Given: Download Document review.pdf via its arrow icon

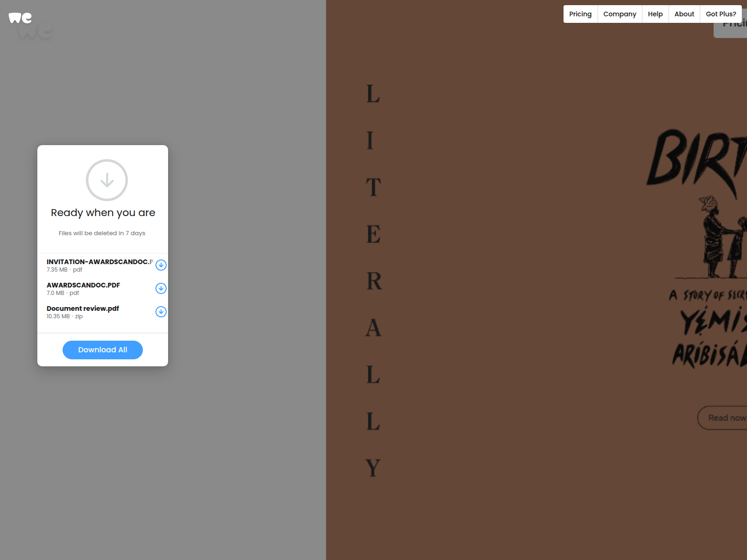Looking at the screenshot, I should [161, 312].
